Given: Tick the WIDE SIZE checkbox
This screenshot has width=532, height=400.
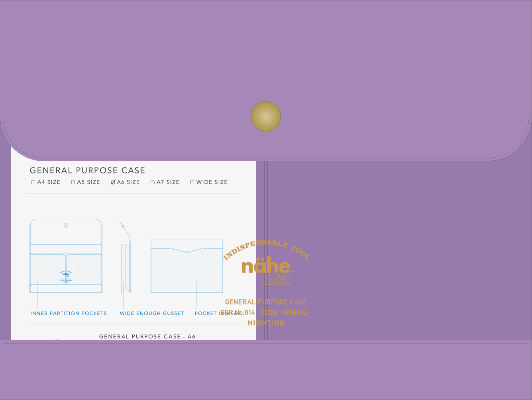Looking at the screenshot, I should 192,182.
